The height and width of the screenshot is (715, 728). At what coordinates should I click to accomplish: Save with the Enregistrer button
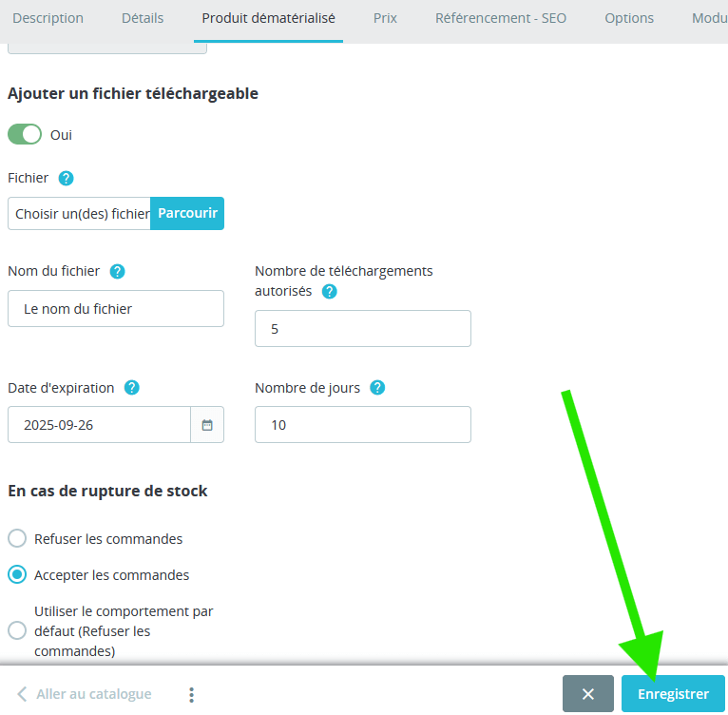coord(673,694)
